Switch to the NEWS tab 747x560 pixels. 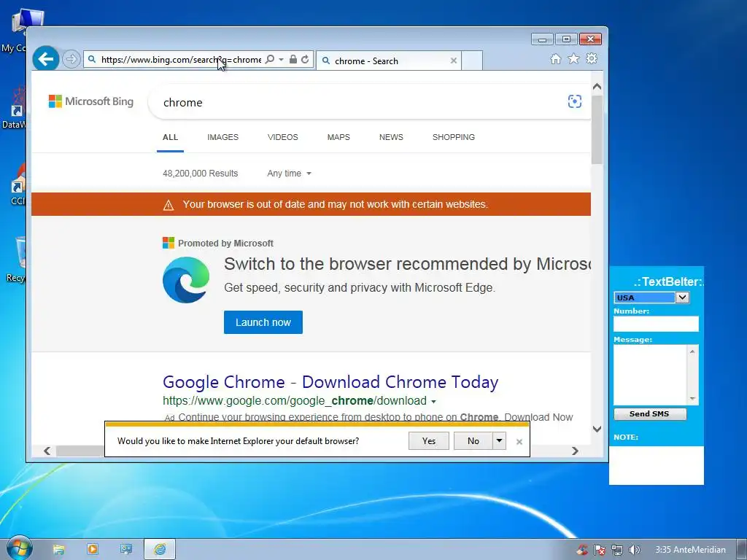391,137
